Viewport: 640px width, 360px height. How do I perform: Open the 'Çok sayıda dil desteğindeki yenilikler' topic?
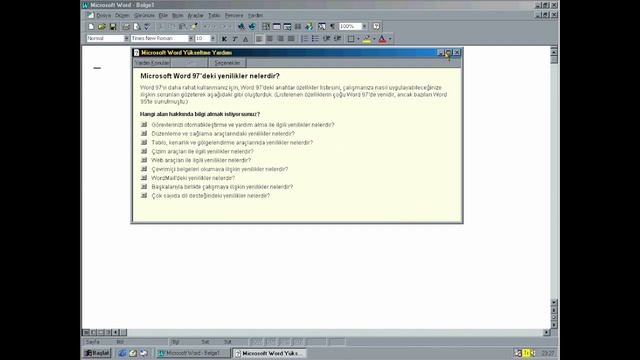tap(205, 196)
